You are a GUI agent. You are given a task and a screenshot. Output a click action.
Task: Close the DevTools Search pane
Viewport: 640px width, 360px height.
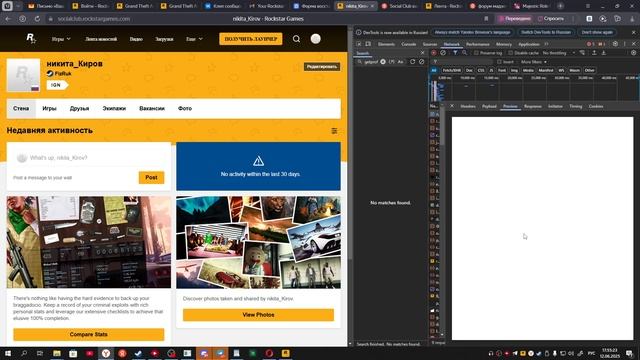(422, 53)
